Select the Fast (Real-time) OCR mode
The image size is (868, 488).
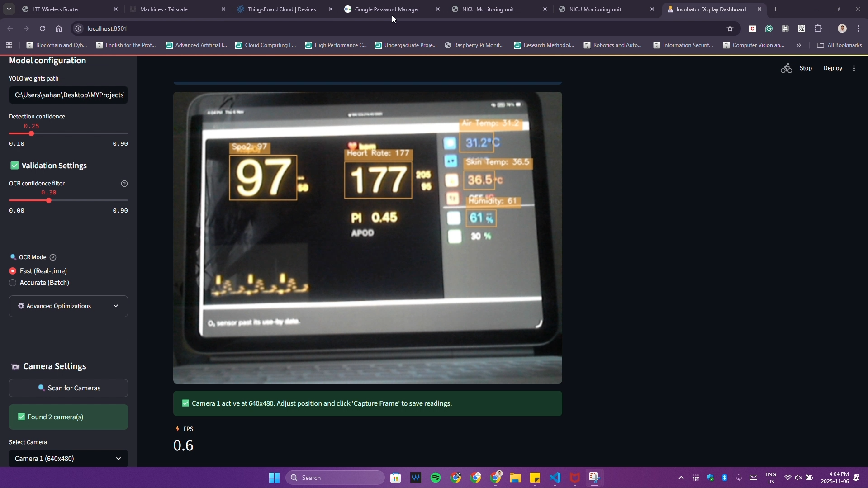(x=13, y=271)
